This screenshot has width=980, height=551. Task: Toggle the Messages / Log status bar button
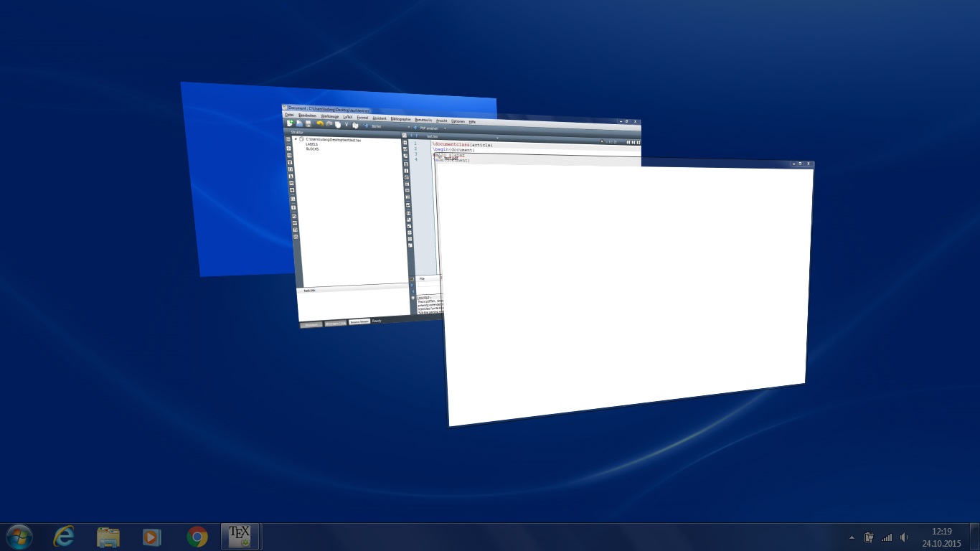pyautogui.click(x=336, y=324)
